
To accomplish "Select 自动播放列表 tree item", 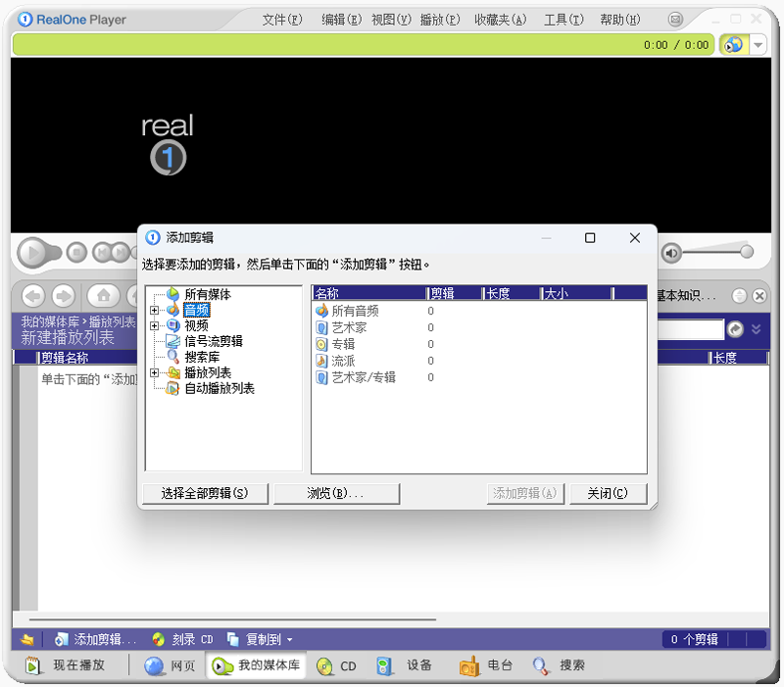I will [220, 388].
